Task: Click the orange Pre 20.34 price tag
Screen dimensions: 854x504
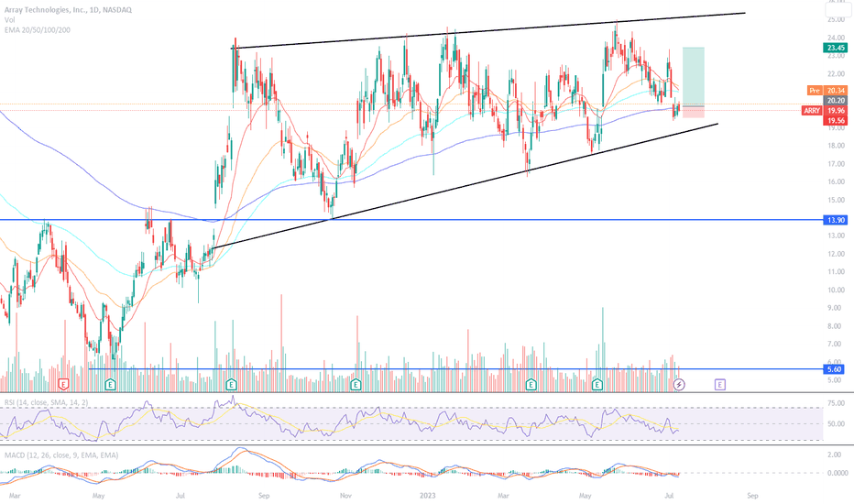Action: pyautogui.click(x=827, y=91)
